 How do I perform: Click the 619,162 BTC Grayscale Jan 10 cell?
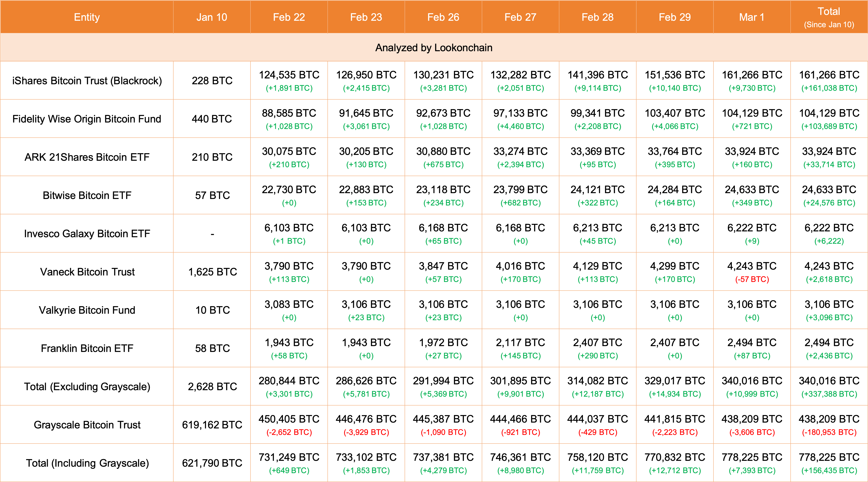point(212,425)
